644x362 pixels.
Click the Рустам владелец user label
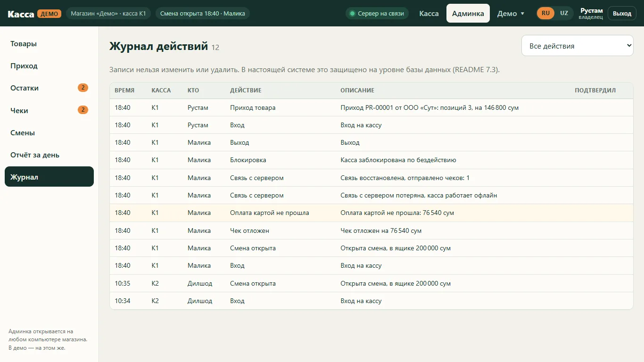[591, 14]
